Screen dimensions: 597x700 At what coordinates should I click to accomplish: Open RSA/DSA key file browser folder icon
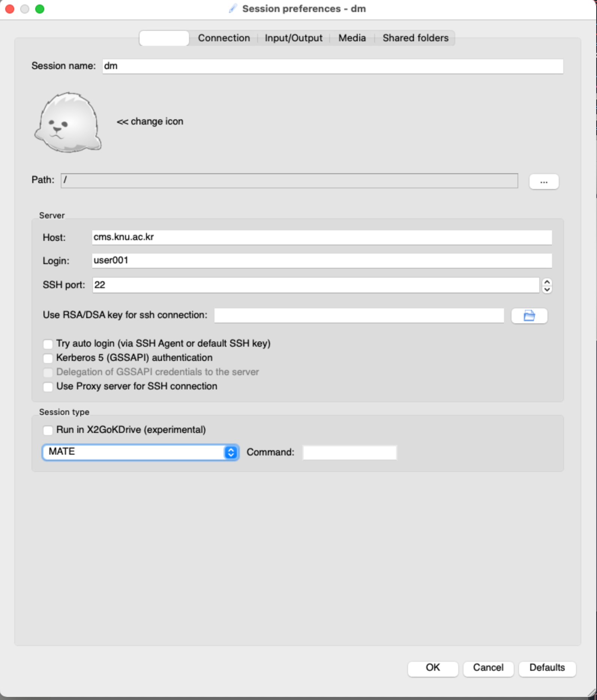529,316
